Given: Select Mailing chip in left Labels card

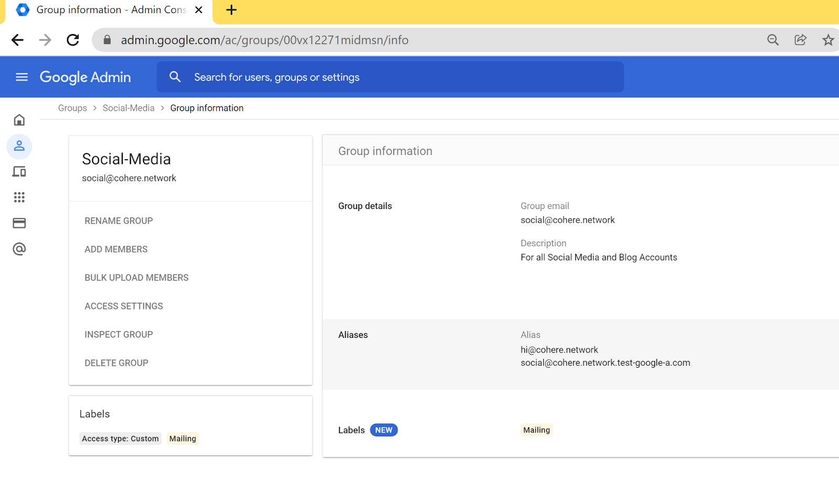Looking at the screenshot, I should coord(182,439).
